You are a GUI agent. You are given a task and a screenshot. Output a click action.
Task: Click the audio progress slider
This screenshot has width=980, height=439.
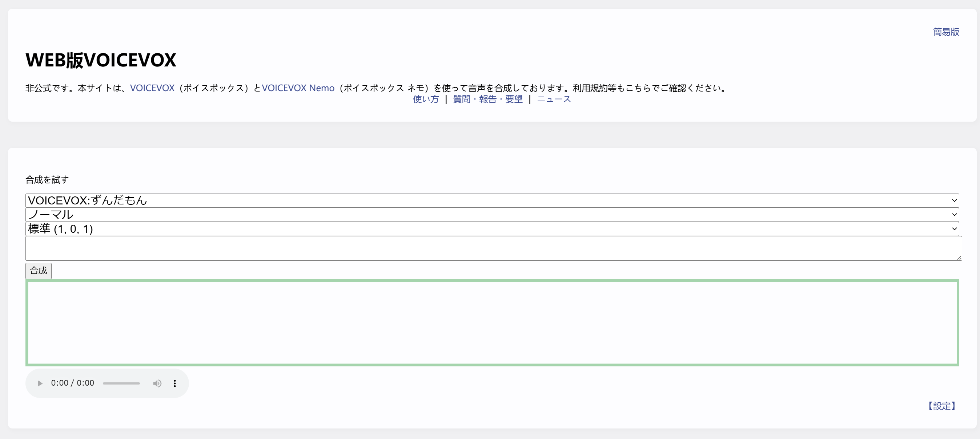click(121, 383)
